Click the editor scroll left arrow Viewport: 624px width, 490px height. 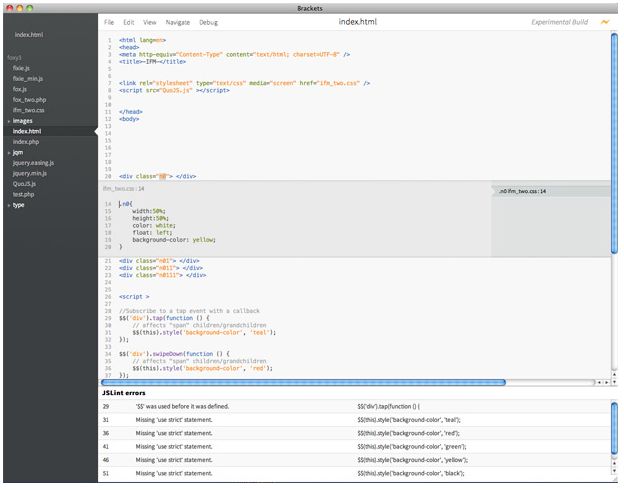click(x=599, y=383)
